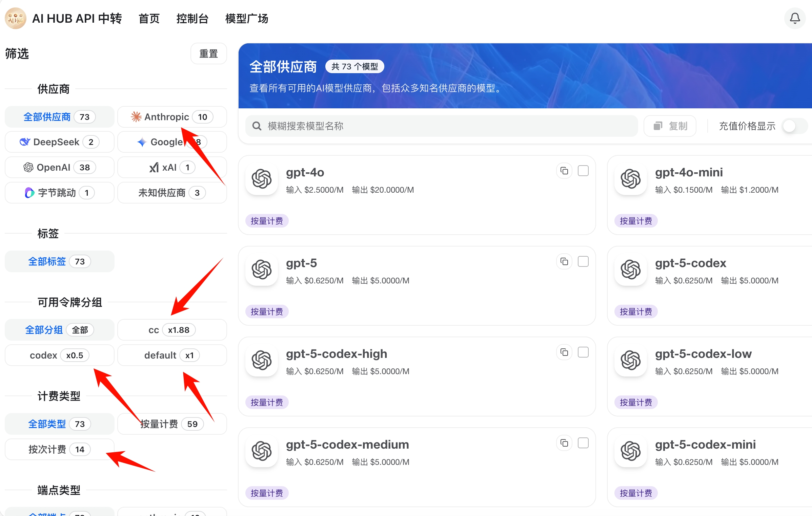The height and width of the screenshot is (516, 812).
Task: Click copy icon on gpt-5-codex-high card
Action: tap(564, 352)
